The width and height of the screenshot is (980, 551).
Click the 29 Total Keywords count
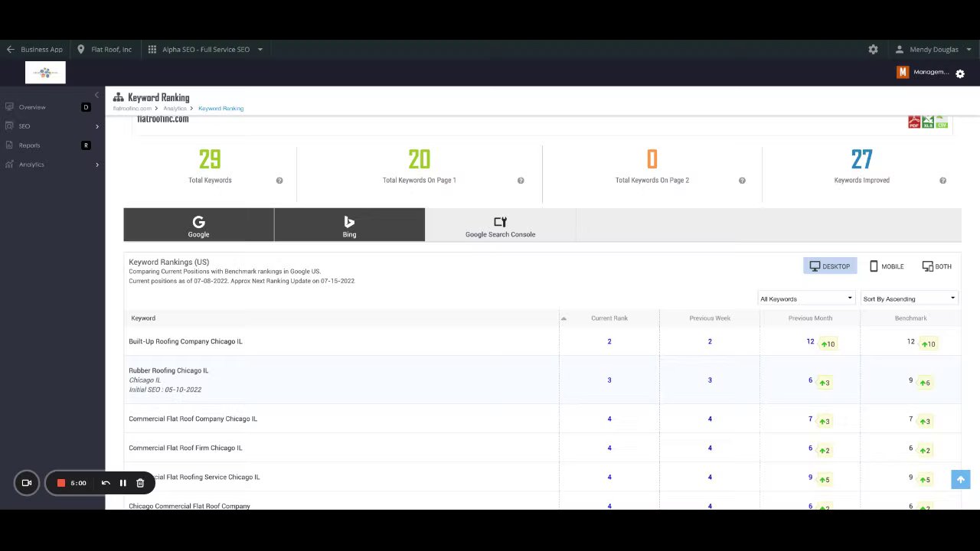(210, 159)
